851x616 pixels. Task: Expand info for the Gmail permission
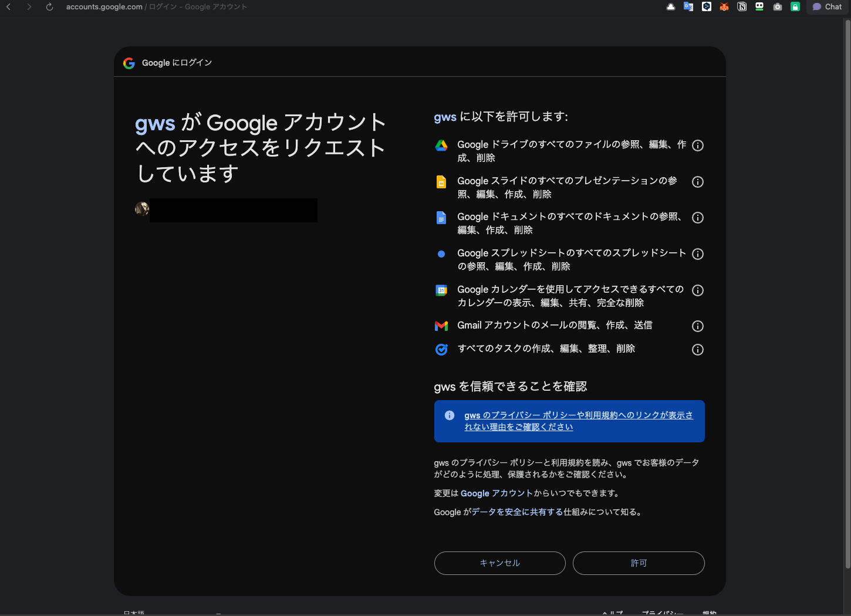click(698, 326)
